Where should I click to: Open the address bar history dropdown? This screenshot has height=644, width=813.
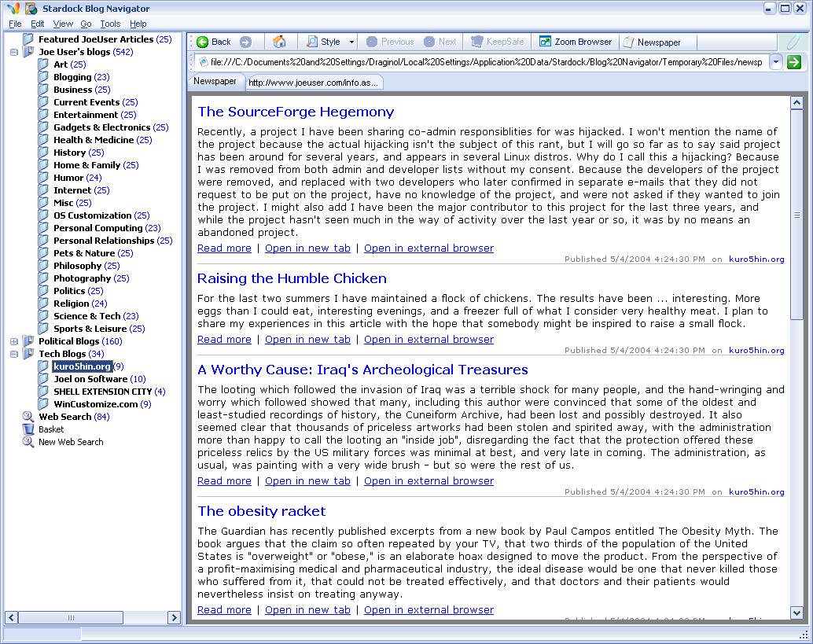coord(776,62)
